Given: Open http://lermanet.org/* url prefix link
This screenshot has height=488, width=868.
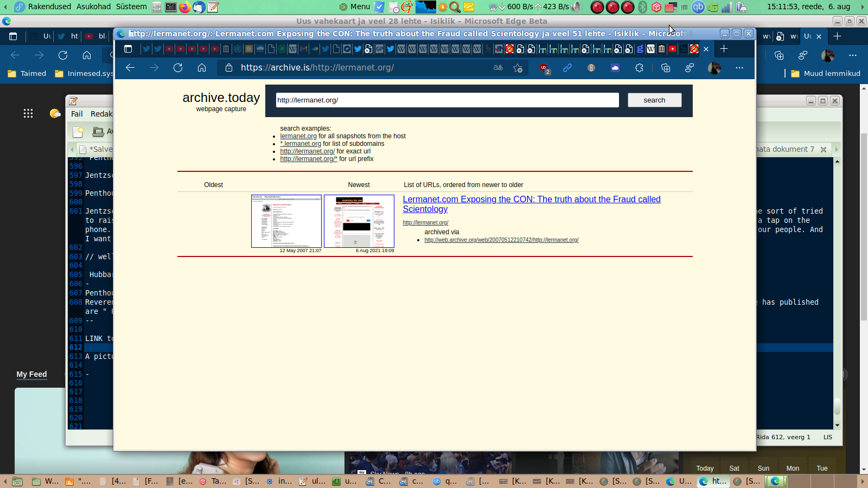Looking at the screenshot, I should pos(309,159).
